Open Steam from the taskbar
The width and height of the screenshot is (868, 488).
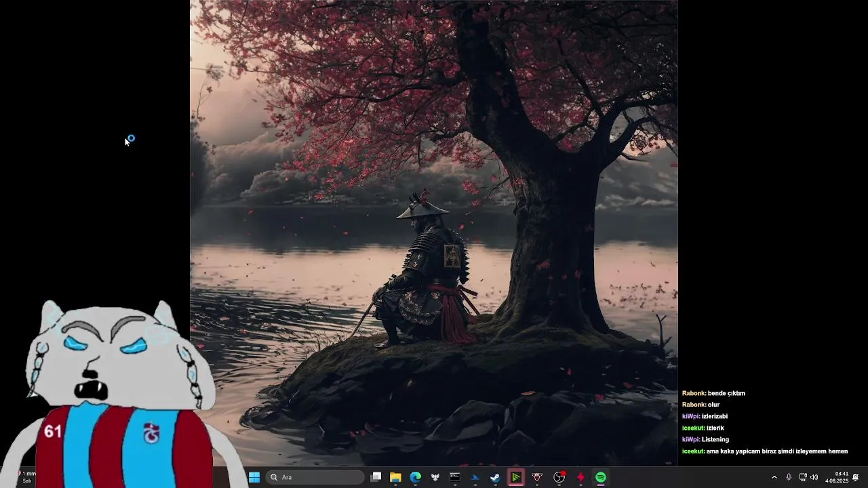495,477
